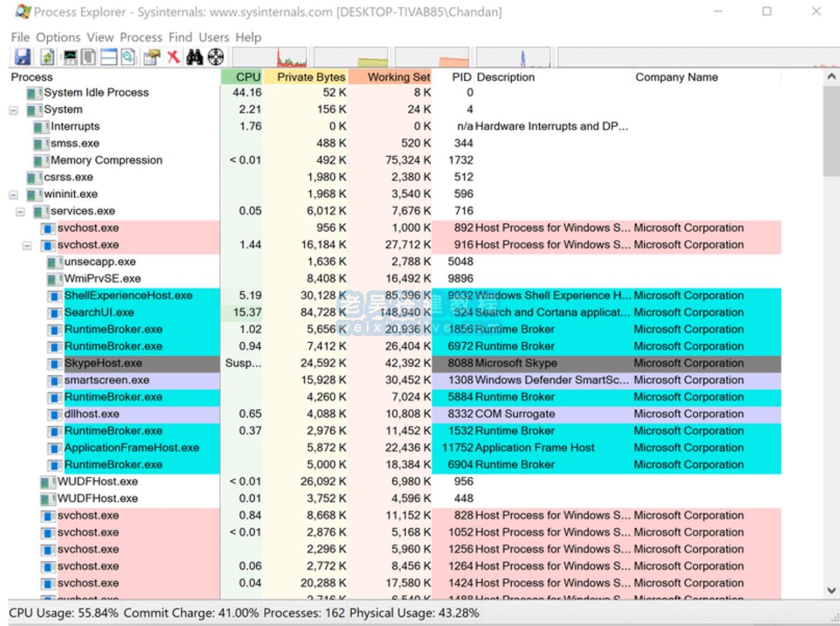Select the Memory Compression process

pyautogui.click(x=395, y=160)
